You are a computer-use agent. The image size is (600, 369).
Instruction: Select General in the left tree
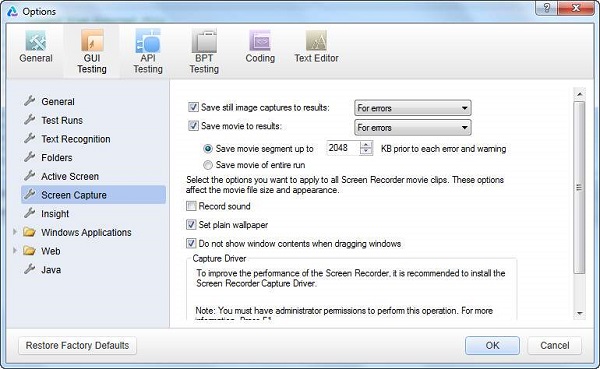point(58,101)
